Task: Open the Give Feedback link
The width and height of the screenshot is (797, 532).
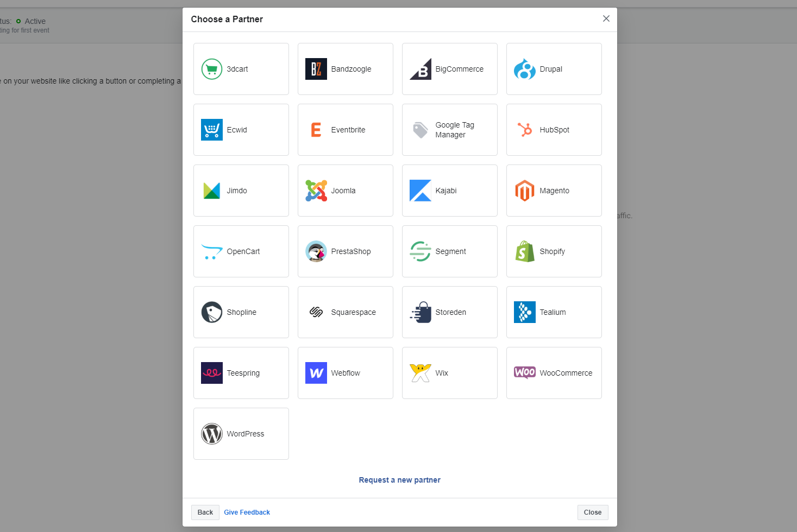Action: (247, 512)
